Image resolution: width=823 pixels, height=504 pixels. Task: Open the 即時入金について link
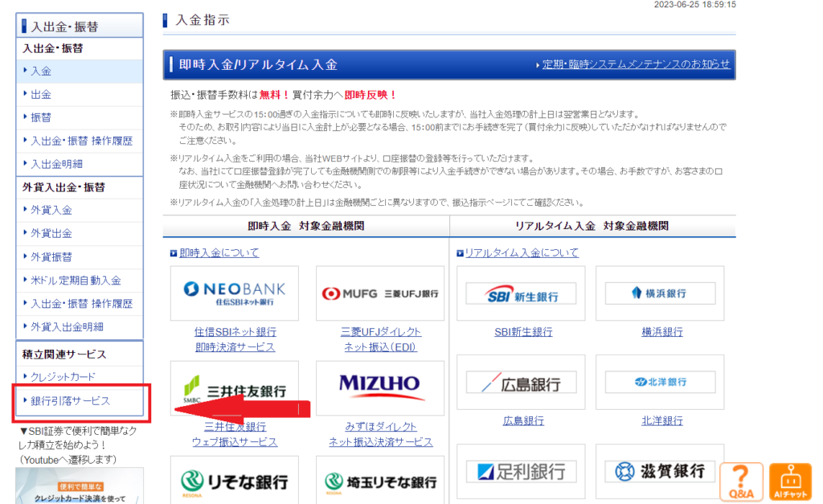pyautogui.click(x=219, y=252)
